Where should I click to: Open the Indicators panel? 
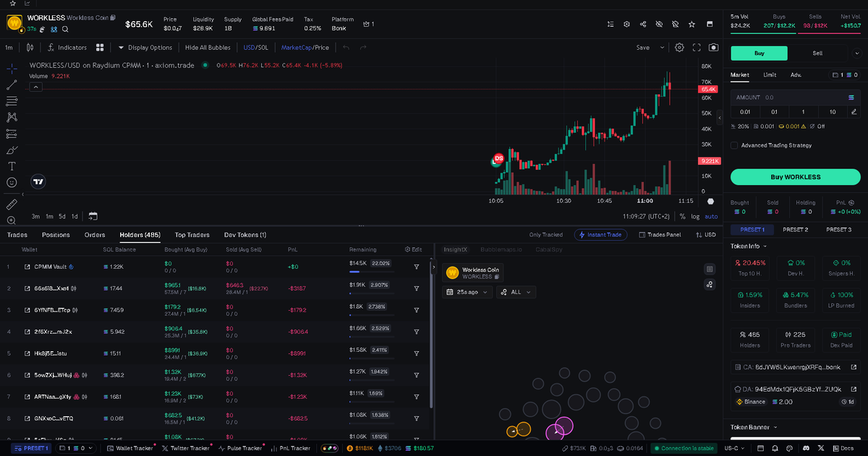67,48
